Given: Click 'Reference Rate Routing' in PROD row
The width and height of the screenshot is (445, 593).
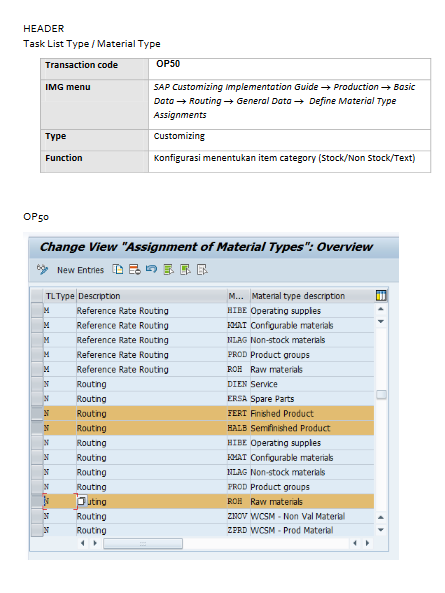Looking at the screenshot, I should click(x=151, y=355).
